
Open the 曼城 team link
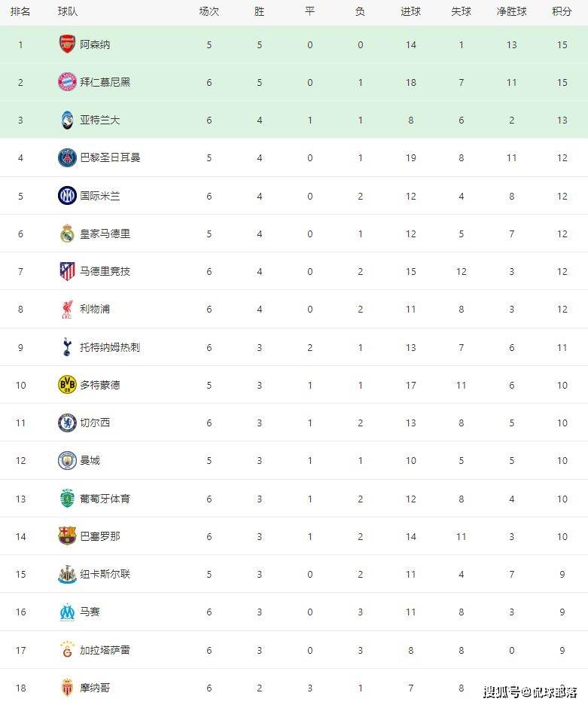point(90,460)
